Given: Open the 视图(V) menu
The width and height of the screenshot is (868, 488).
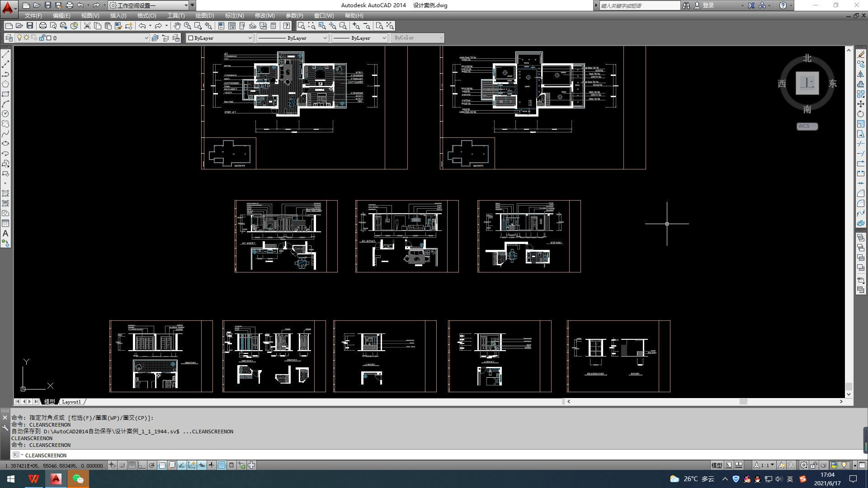Looking at the screenshot, I should pos(90,15).
